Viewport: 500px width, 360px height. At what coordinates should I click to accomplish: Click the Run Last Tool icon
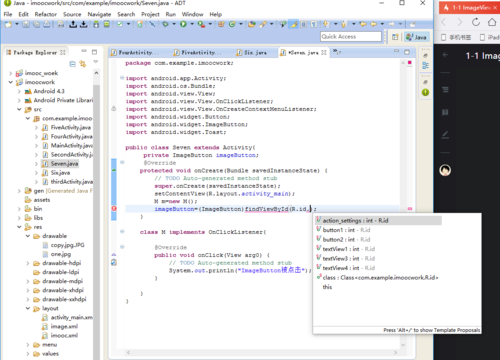[201, 24]
